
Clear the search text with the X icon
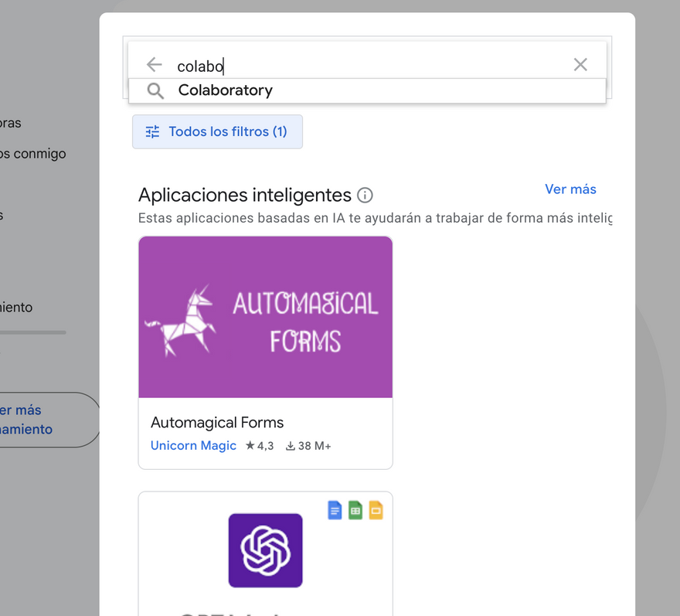coord(580,65)
